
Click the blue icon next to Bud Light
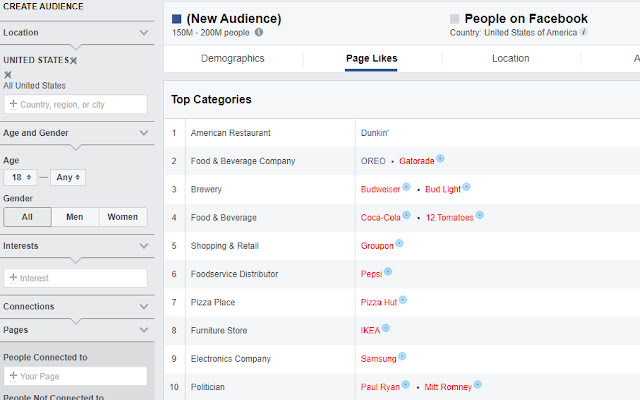(466, 187)
